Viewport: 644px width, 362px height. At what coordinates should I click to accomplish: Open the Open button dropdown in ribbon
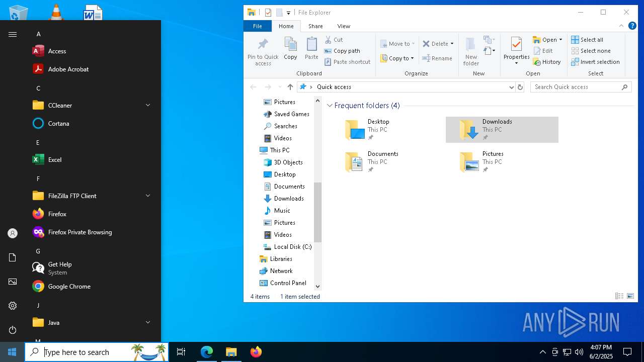pos(560,40)
